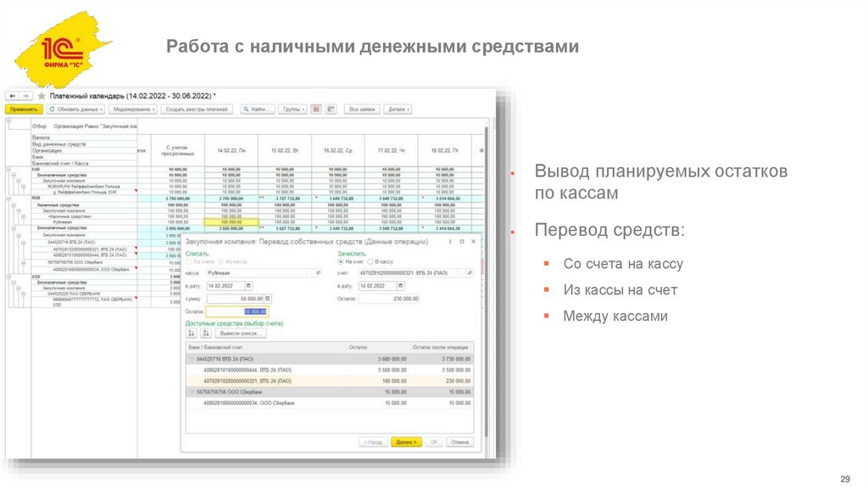Open the calculator icon by сумму field

pos(268,299)
